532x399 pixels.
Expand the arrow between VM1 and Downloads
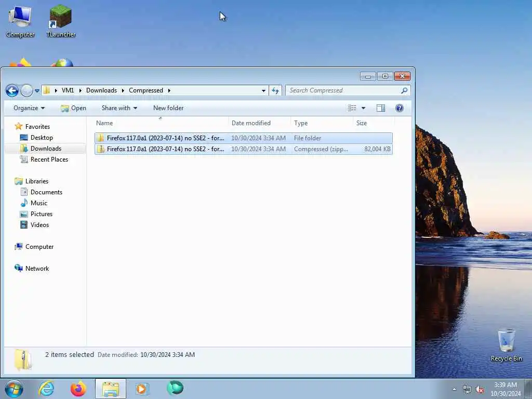(x=81, y=90)
